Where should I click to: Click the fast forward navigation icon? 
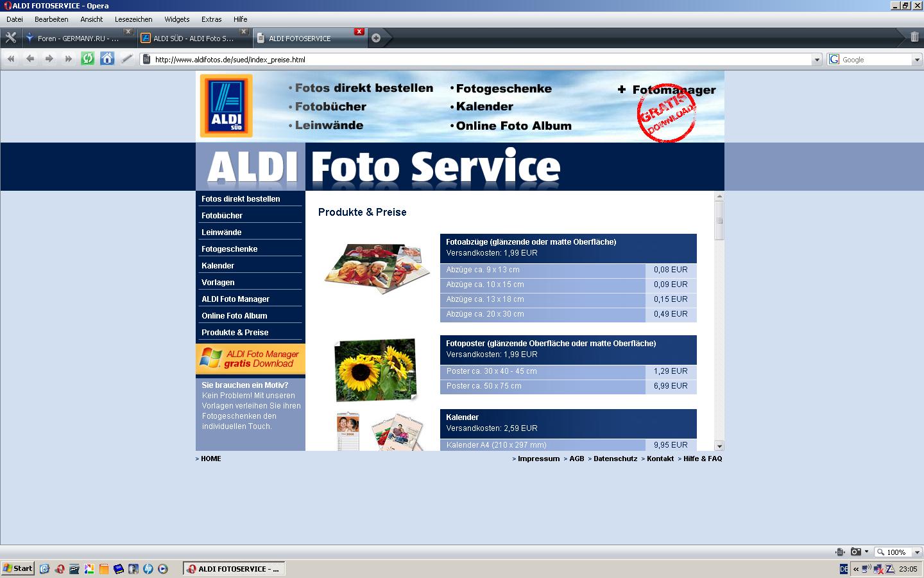click(68, 59)
